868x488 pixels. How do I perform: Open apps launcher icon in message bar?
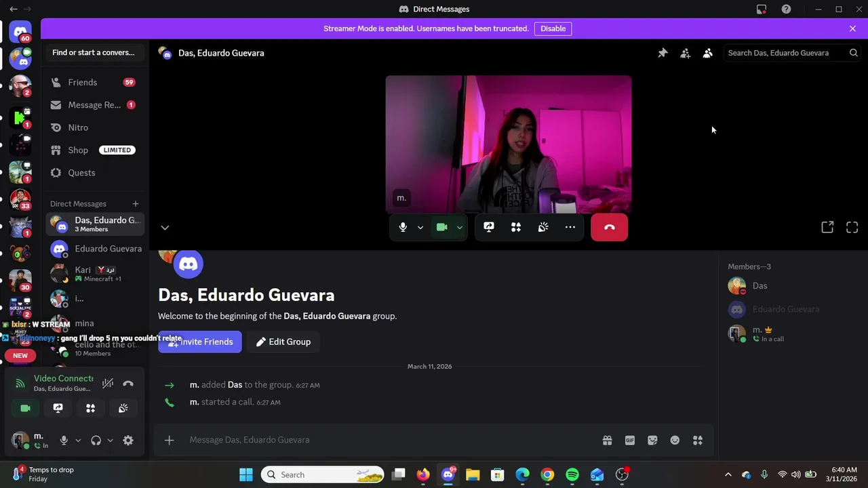[697, 440]
